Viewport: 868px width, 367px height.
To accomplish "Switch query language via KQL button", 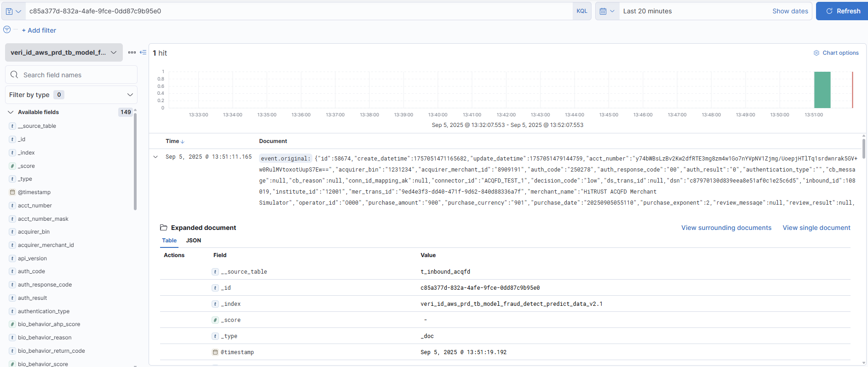I will [581, 11].
